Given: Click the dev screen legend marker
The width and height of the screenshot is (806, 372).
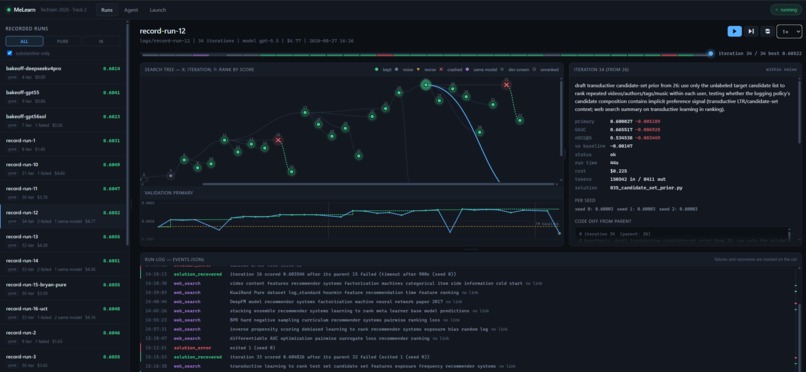Looking at the screenshot, I should [503, 69].
